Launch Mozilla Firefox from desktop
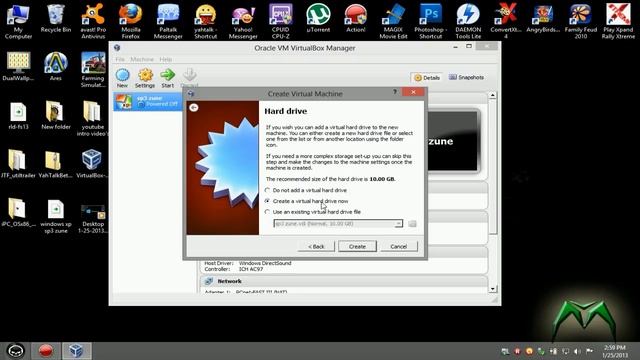 pos(131,20)
